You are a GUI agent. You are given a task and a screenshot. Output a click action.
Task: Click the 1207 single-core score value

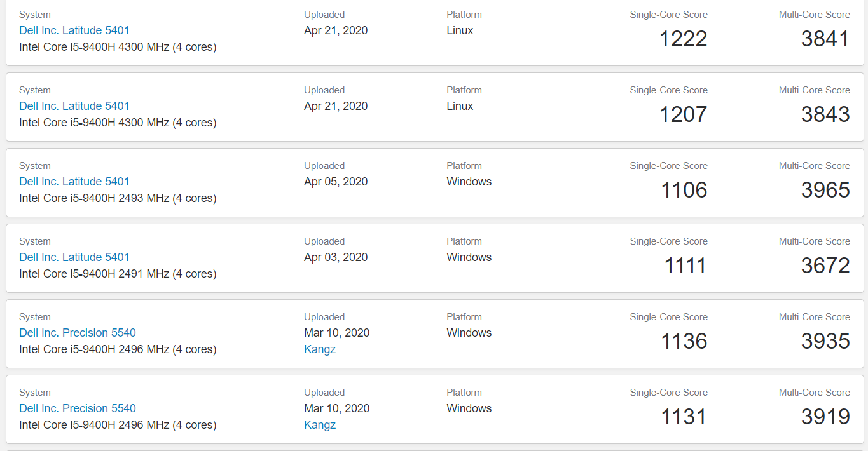pyautogui.click(x=684, y=114)
